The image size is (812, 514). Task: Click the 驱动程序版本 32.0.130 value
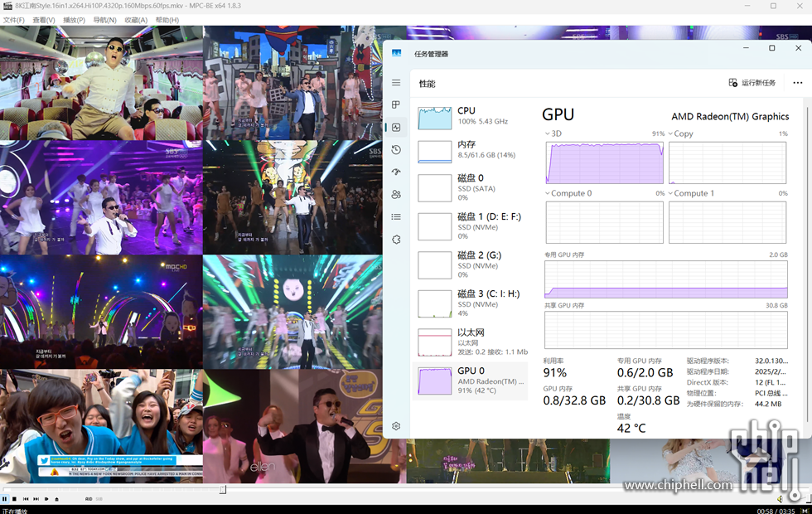coord(771,361)
